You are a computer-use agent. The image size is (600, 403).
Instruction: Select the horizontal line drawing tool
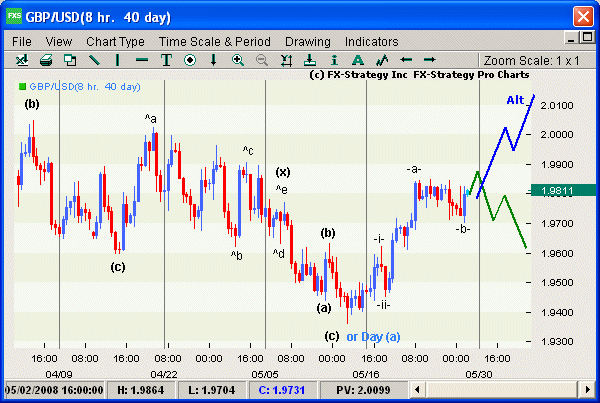pyautogui.click(x=142, y=60)
